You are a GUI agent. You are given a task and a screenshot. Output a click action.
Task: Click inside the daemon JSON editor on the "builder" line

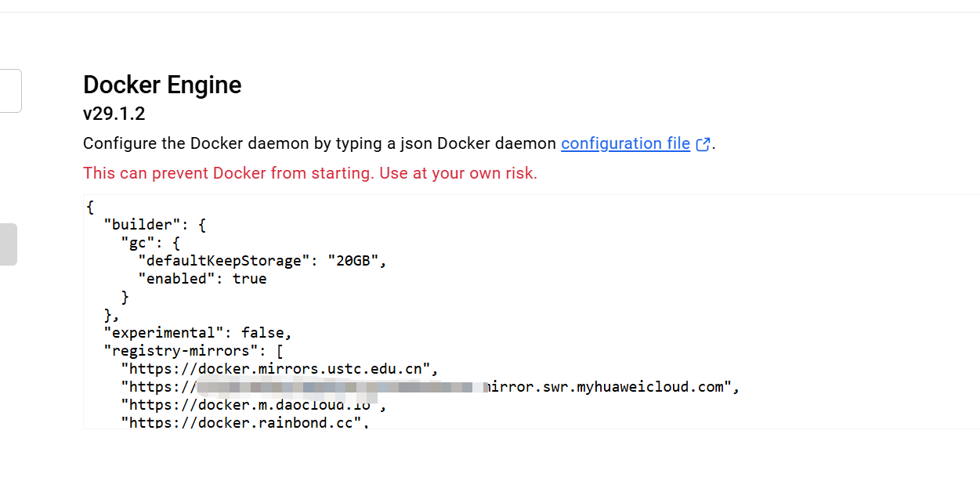coord(154,225)
